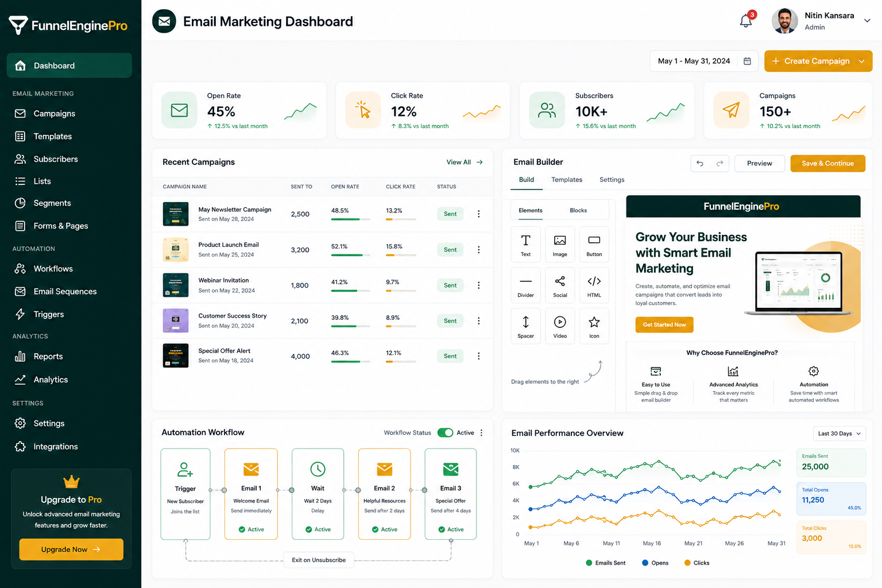
Task: Open the May 1 - May 31 date picker
Action: [704, 61]
